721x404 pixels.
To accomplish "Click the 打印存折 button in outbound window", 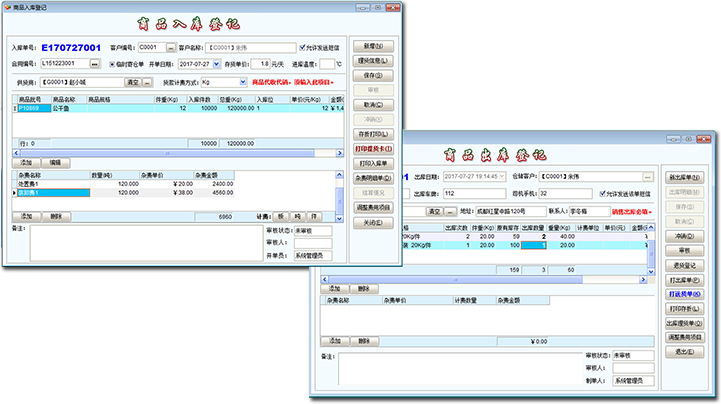I will 684,309.
